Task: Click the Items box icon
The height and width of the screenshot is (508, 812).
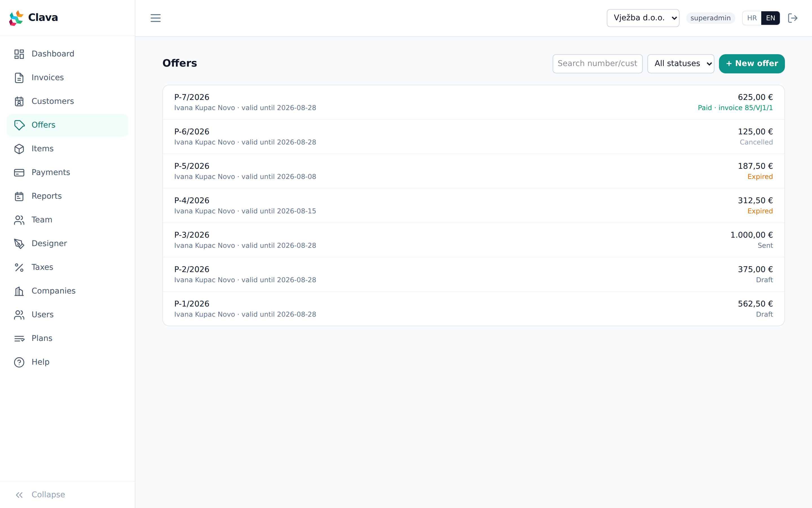Action: pos(19,148)
